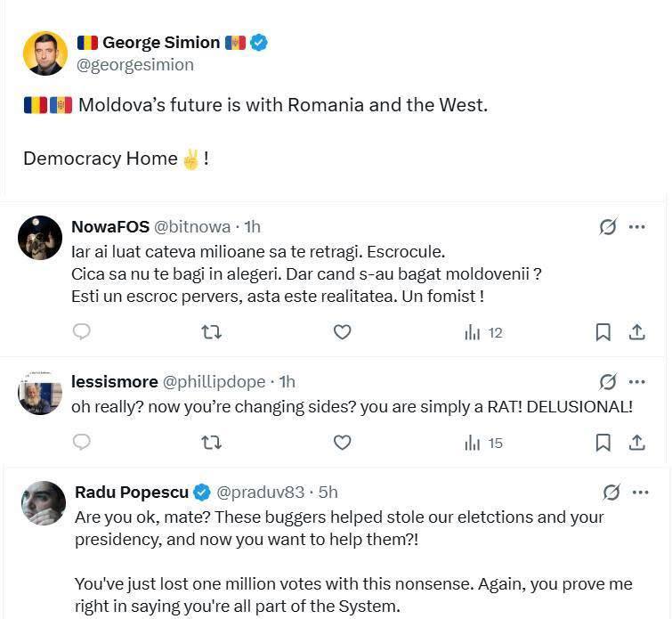Reply to NowaFOS's comment
The image size is (672, 619).
coord(82,332)
